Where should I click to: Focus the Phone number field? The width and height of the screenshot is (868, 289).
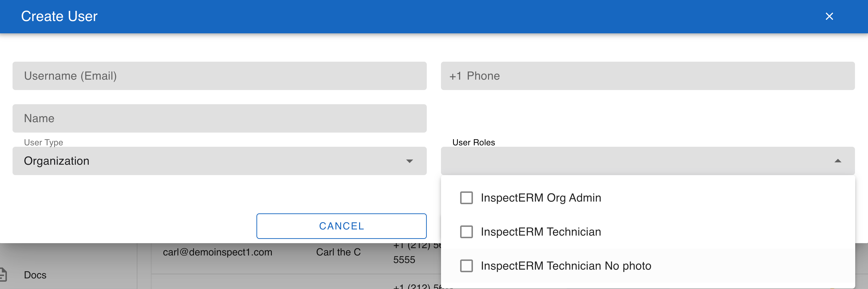(x=648, y=76)
